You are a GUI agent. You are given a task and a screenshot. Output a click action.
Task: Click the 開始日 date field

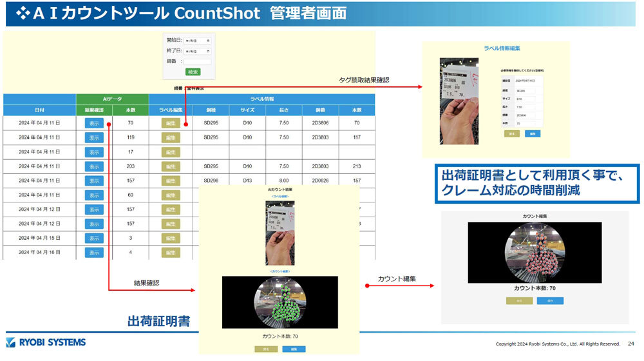[197, 41]
